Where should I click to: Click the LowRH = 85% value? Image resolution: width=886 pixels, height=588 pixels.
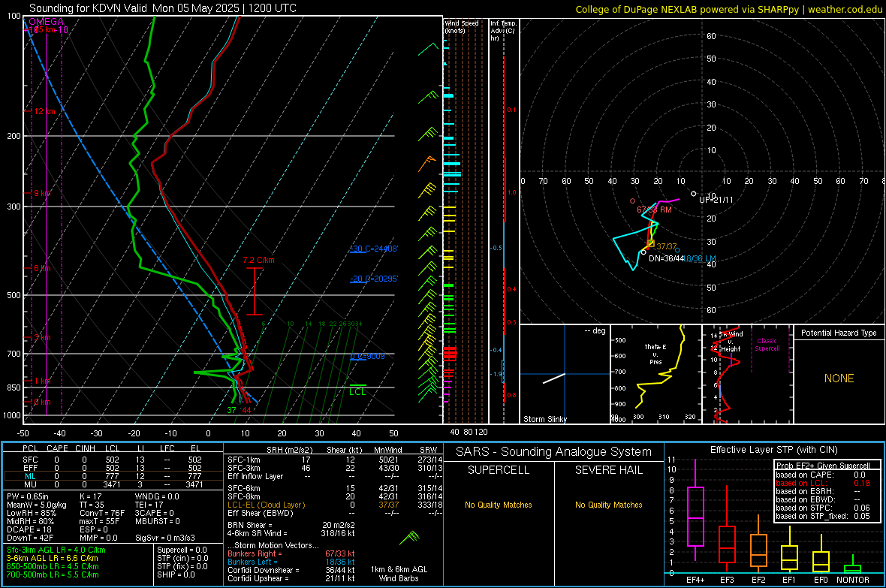tap(31, 513)
